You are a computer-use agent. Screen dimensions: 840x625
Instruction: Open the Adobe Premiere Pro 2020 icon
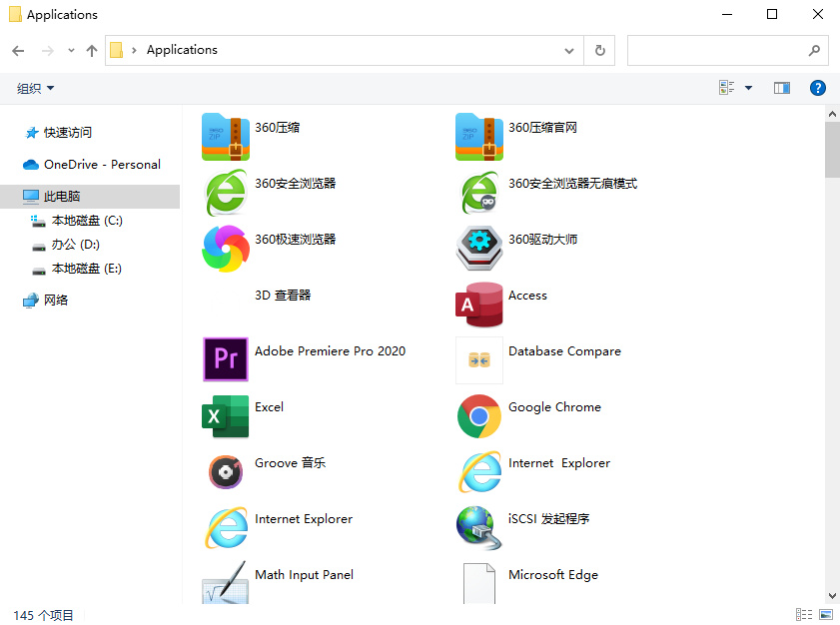pos(225,359)
